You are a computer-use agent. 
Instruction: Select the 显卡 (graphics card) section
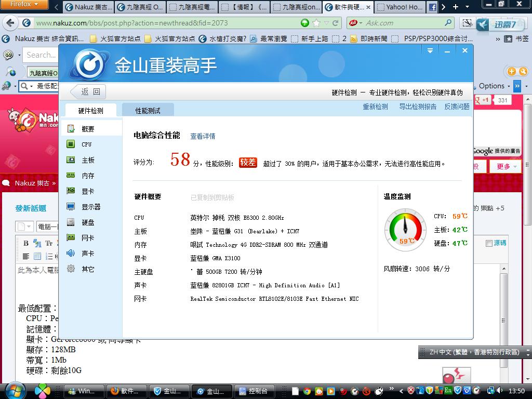click(87, 191)
